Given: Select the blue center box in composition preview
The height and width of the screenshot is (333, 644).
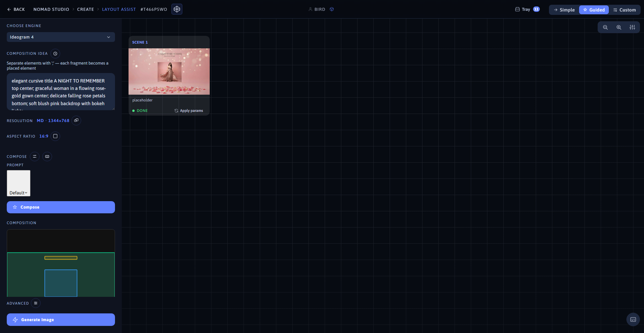Looking at the screenshot, I should 61,283.
